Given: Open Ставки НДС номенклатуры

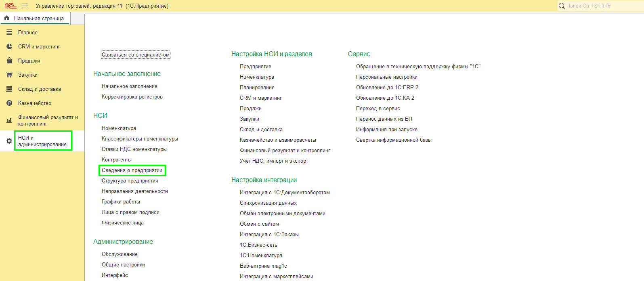Looking at the screenshot, I should [x=134, y=149].
